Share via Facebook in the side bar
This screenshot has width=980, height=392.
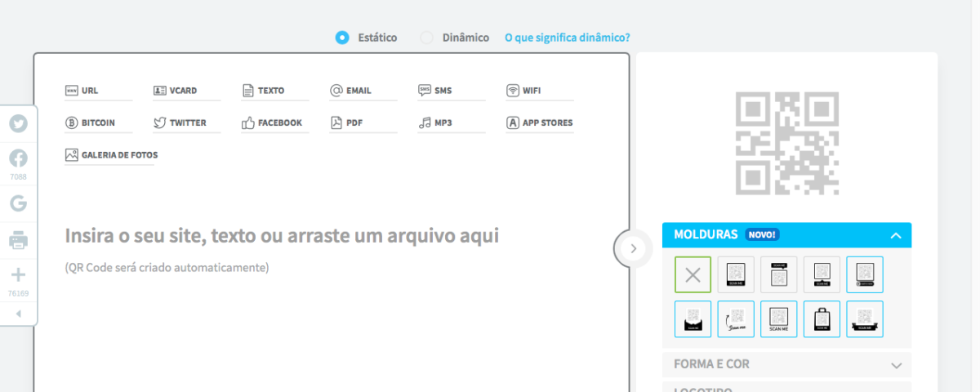18,158
